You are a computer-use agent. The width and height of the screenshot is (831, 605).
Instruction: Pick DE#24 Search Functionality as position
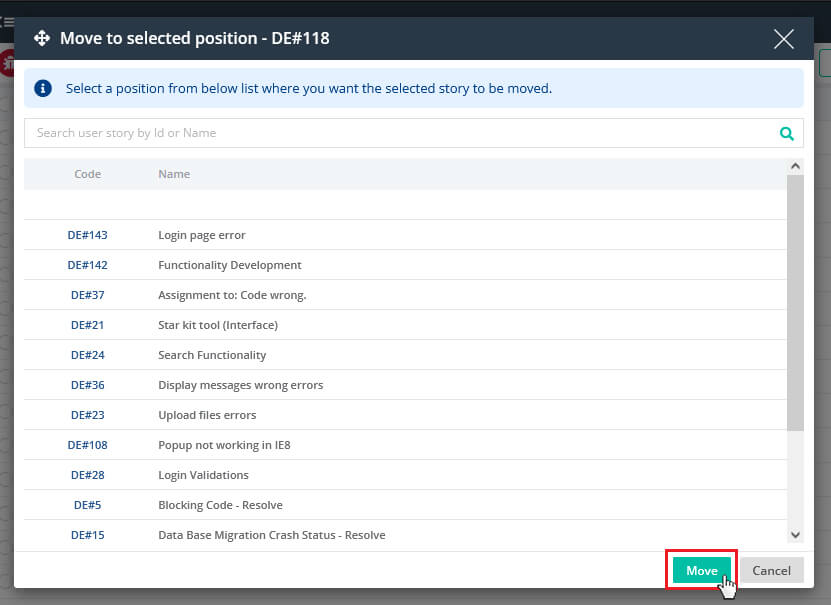point(405,355)
